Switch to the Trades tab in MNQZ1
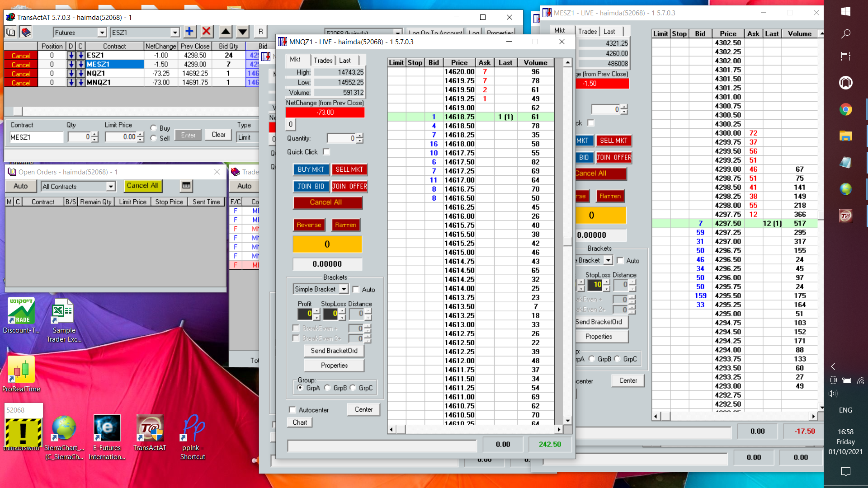The image size is (868, 488). click(x=323, y=60)
